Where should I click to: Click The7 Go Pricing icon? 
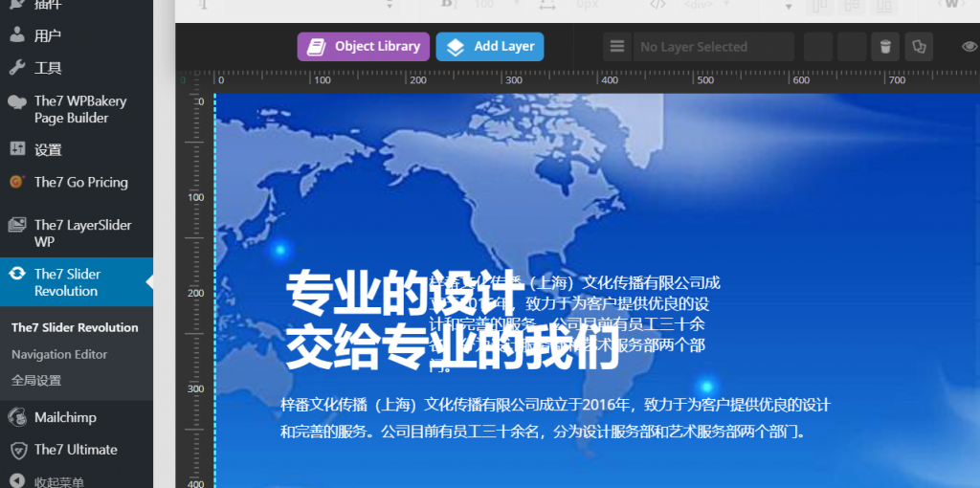pyautogui.click(x=17, y=182)
